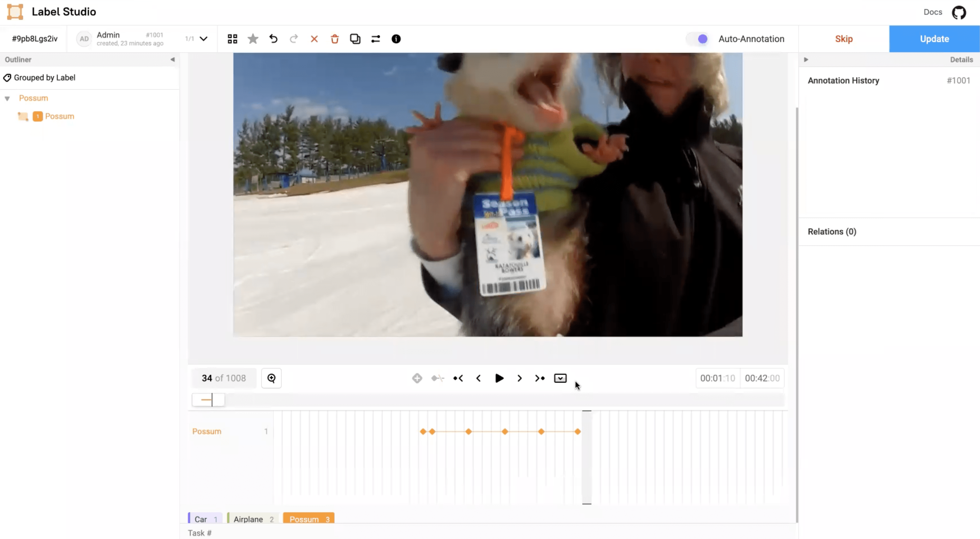Image resolution: width=980 pixels, height=539 pixels.
Task: Zoom timeline with magnifier button
Action: coord(271,378)
